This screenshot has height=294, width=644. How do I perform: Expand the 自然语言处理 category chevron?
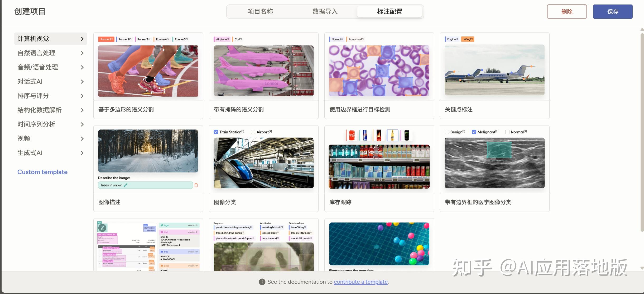pos(82,53)
